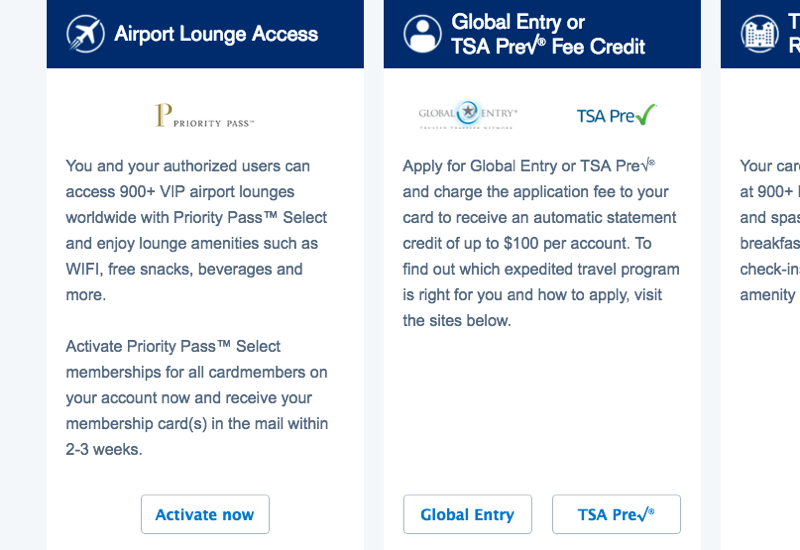800x550 pixels.
Task: Click the hotel building icon in third card
Action: coord(760,34)
